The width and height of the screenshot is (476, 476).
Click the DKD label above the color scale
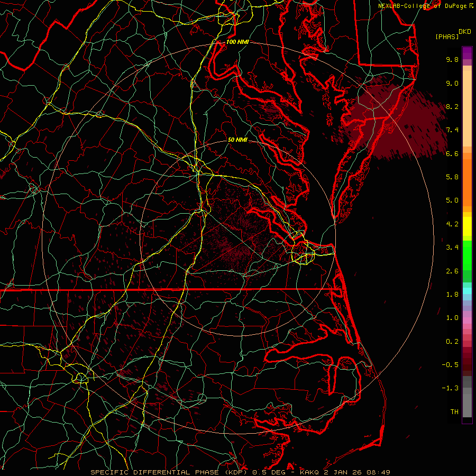(x=465, y=31)
